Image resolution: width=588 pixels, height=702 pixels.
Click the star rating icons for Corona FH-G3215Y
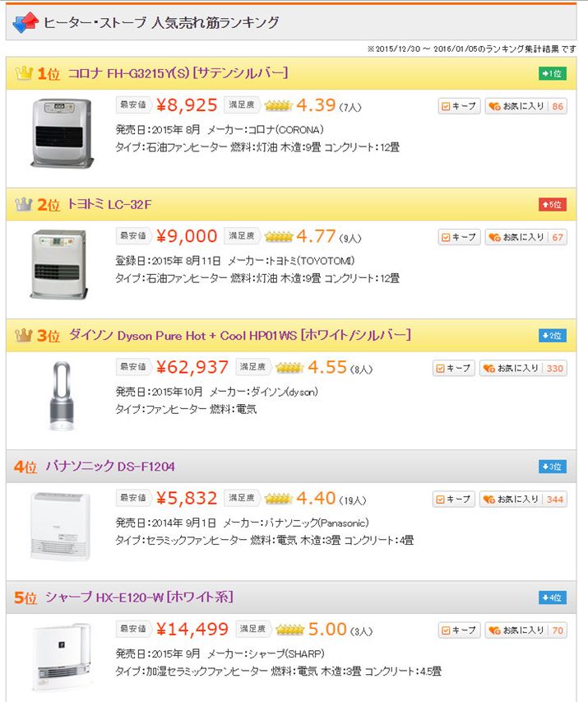pyautogui.click(x=278, y=105)
